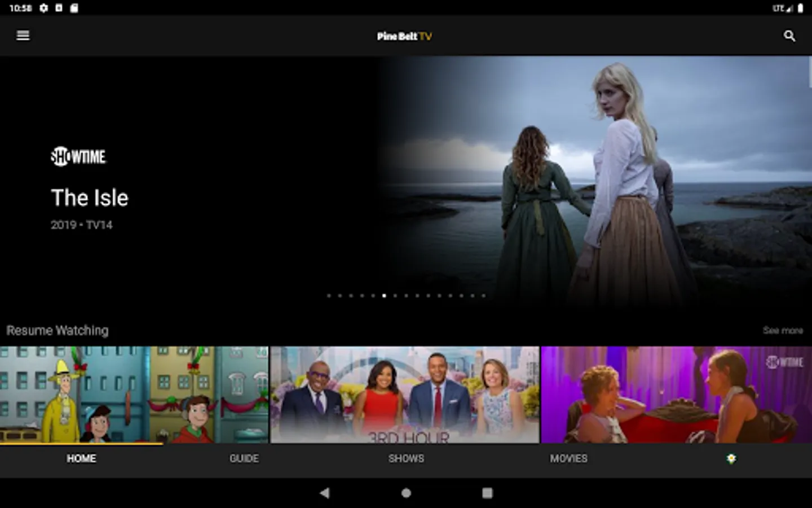812x508 pixels.
Task: Tap the settings gear icon in status bar
Action: point(43,8)
